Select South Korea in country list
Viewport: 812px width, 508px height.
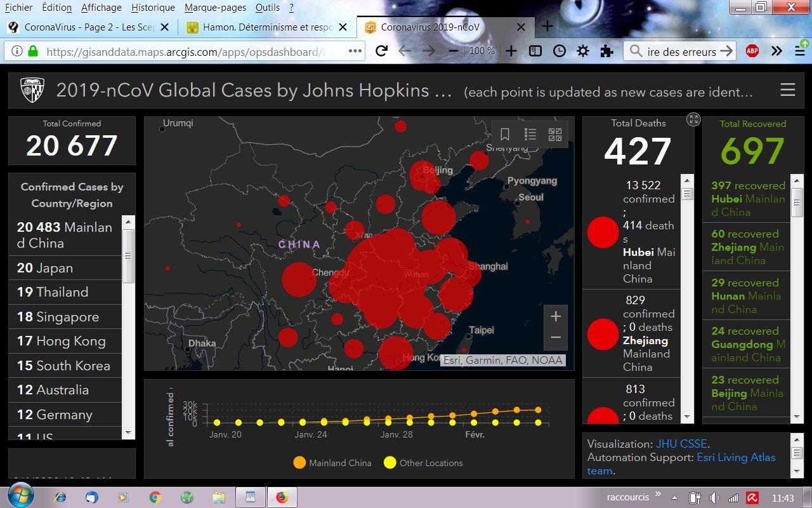coord(65,366)
